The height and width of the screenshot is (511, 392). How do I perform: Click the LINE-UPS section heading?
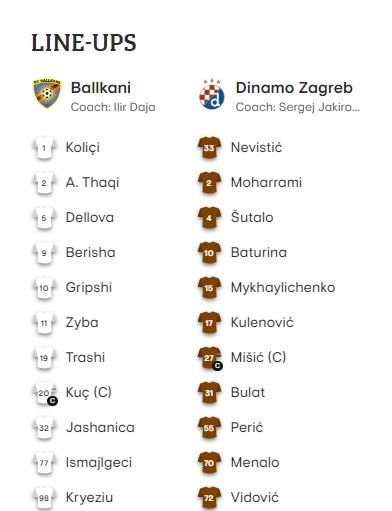click(x=84, y=43)
